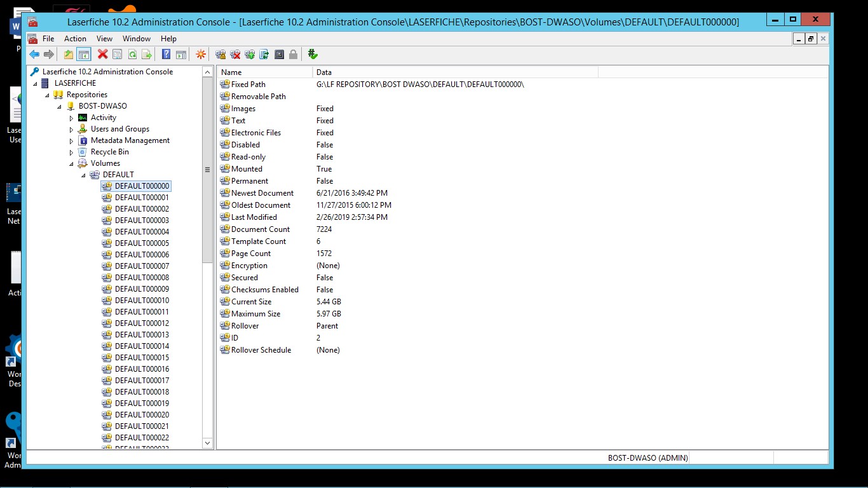Click the Refresh toolbar icon
Image resolution: width=868 pixels, height=488 pixels.
(132, 55)
